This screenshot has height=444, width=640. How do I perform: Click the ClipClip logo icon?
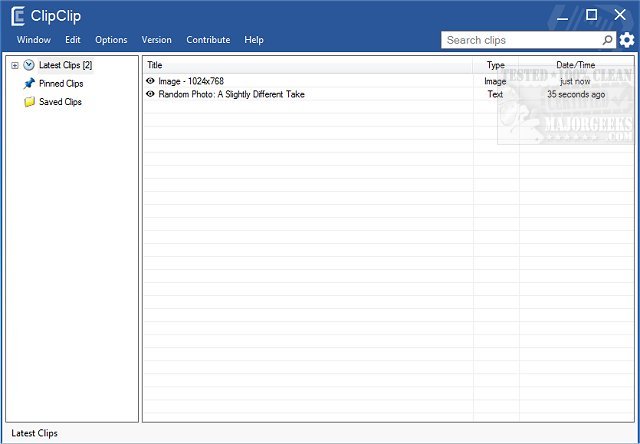pos(18,17)
